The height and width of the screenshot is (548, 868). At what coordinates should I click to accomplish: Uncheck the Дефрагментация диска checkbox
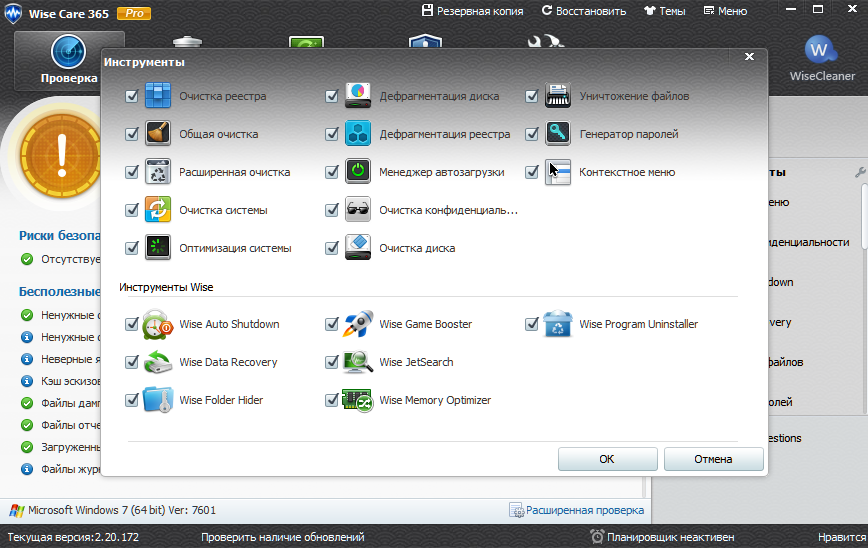332,96
